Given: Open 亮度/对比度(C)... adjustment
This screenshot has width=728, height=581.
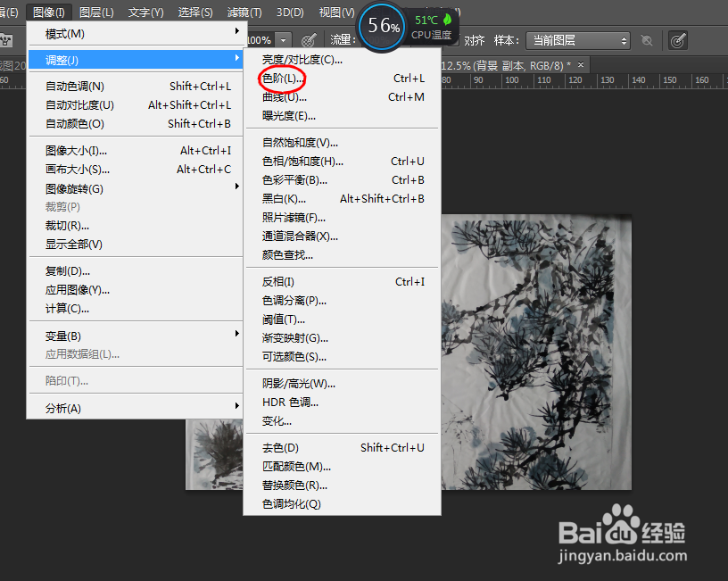Looking at the screenshot, I should (343, 60).
